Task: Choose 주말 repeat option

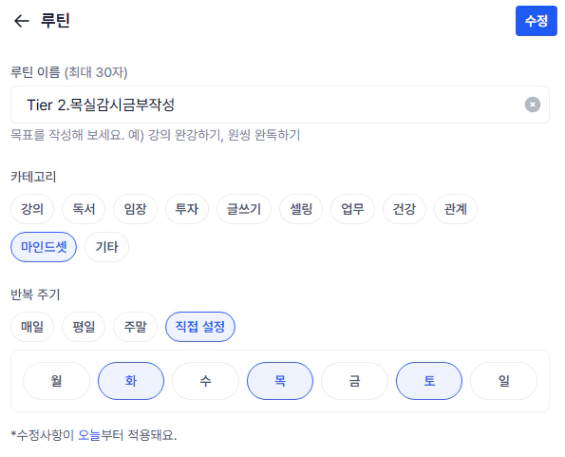Action: point(135,327)
